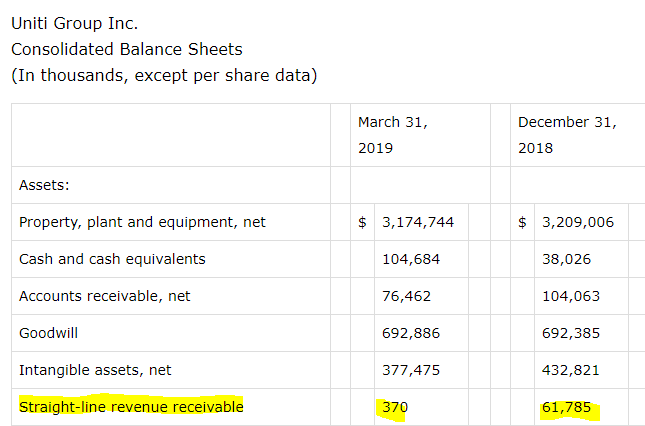Click highlighted 'Straight-line revenue receivable' label
This screenshot has width=645, height=426.
(131, 407)
